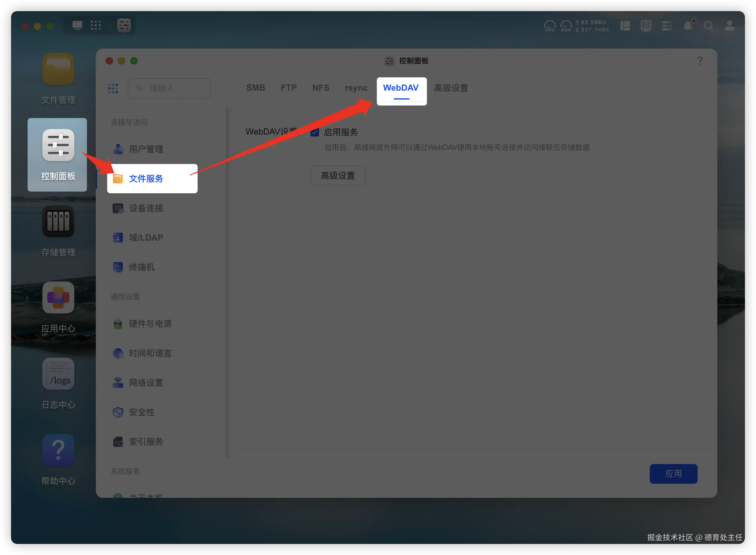756x555 pixels.
Task: Launch the 应用中心 app center
Action: click(x=58, y=298)
